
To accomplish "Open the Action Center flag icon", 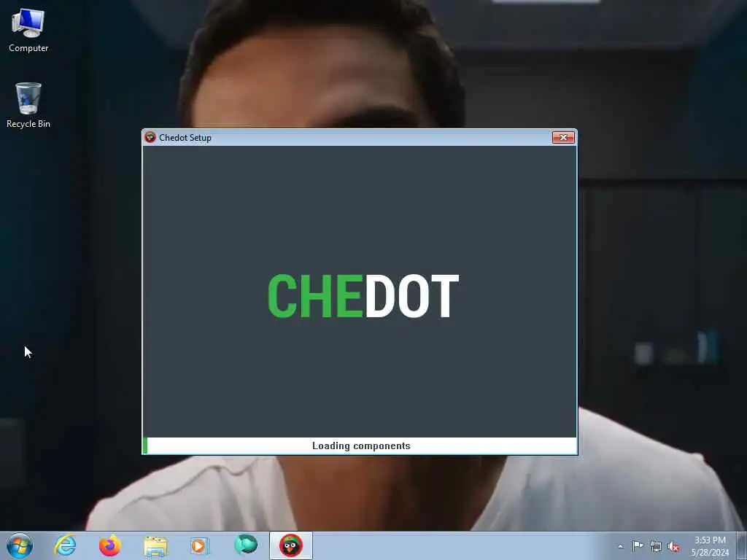I will [638, 545].
